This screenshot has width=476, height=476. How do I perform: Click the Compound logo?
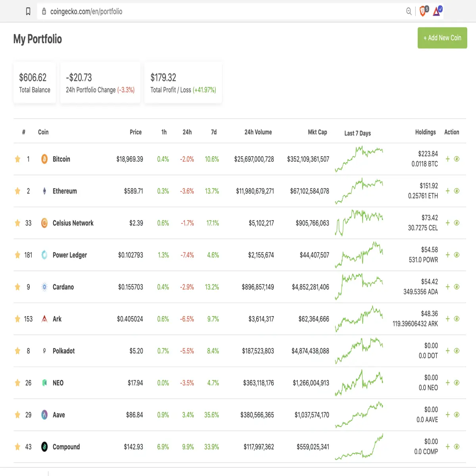(x=44, y=447)
